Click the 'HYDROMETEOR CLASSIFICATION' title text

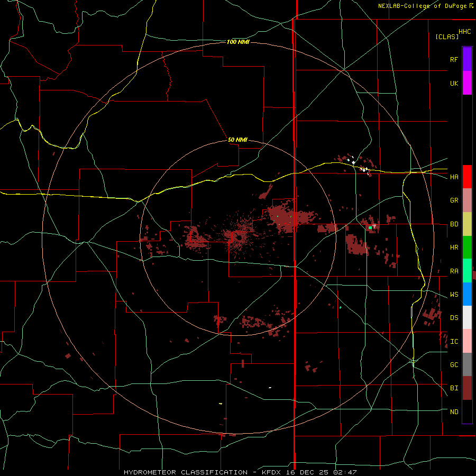(186, 472)
